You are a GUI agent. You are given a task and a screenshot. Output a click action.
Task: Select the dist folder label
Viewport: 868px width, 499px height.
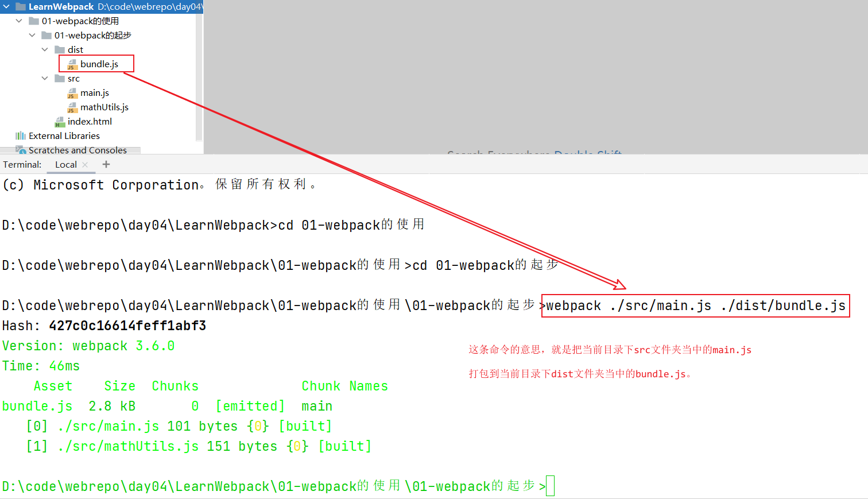pos(75,49)
